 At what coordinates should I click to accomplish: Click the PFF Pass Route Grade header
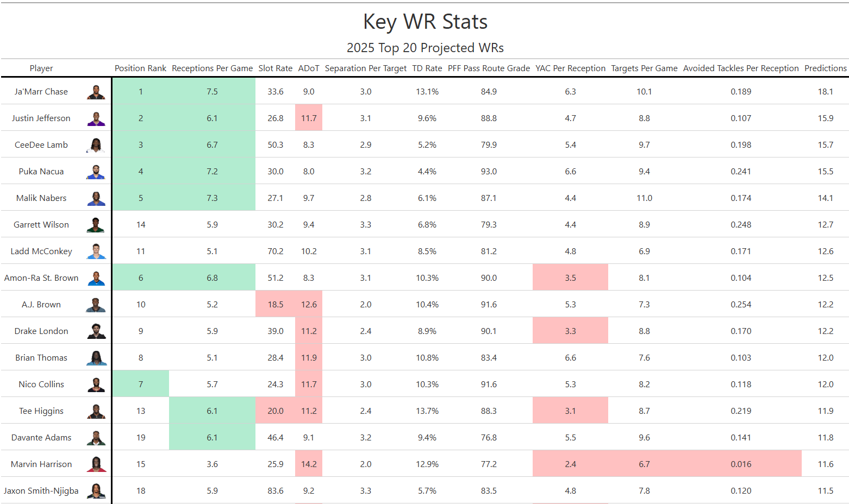[489, 68]
